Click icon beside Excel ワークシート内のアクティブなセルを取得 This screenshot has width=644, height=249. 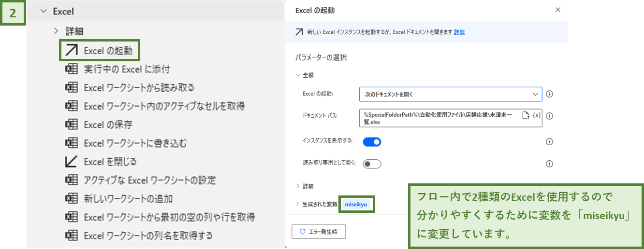tap(72, 106)
